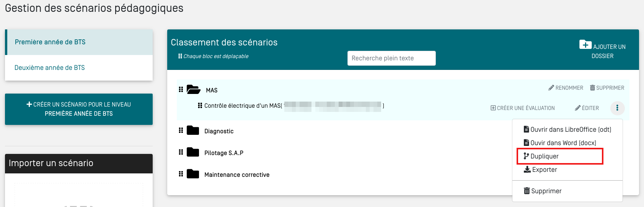This screenshot has width=644, height=207.
Task: Click the add folder icon
Action: (x=585, y=45)
